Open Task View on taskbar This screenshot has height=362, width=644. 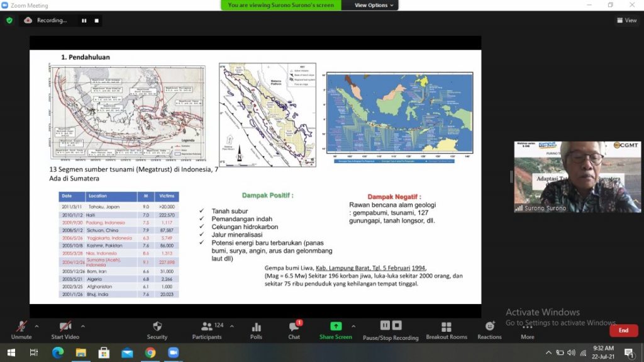[34, 353]
